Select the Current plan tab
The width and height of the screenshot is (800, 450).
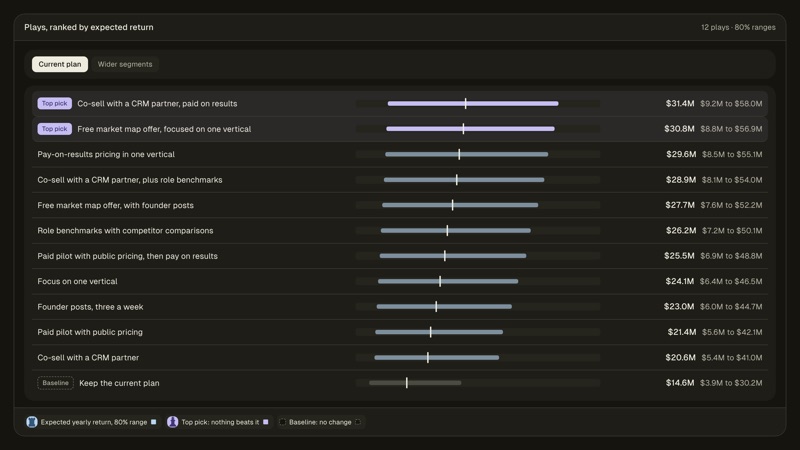coord(60,64)
